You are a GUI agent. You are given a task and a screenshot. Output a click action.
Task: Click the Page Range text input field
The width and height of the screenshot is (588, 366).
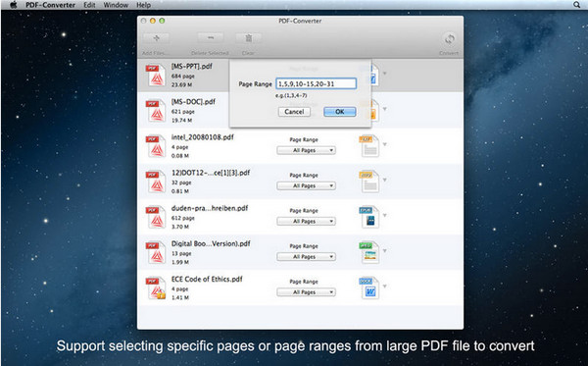(317, 83)
